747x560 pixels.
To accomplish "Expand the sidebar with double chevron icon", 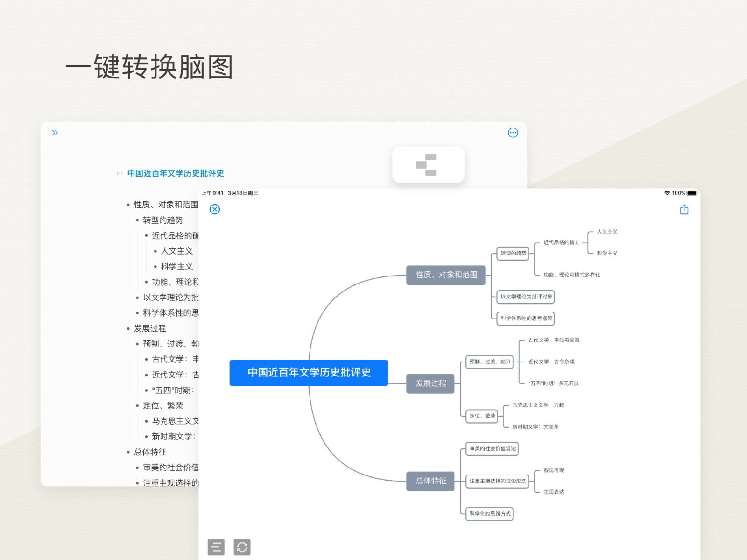I will point(55,133).
